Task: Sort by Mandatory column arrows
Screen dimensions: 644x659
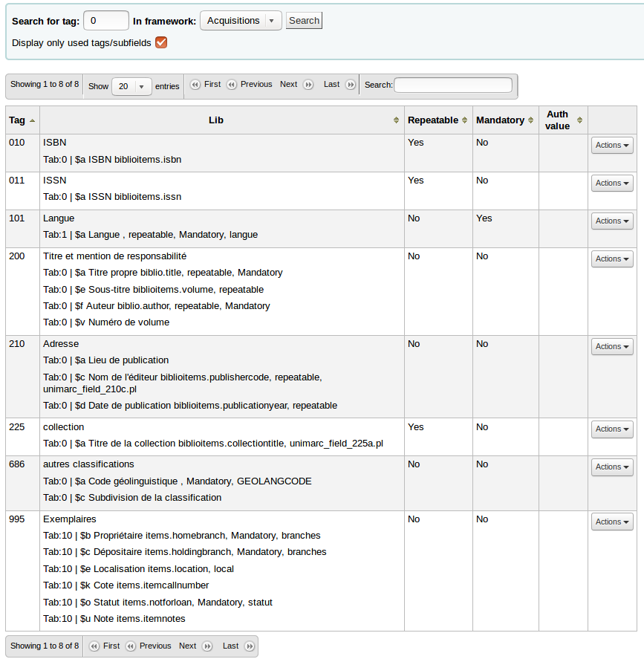Action: [530, 120]
